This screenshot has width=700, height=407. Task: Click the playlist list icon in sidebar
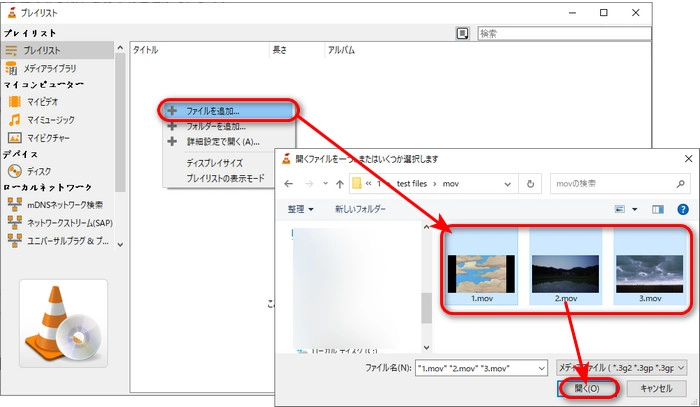point(11,50)
